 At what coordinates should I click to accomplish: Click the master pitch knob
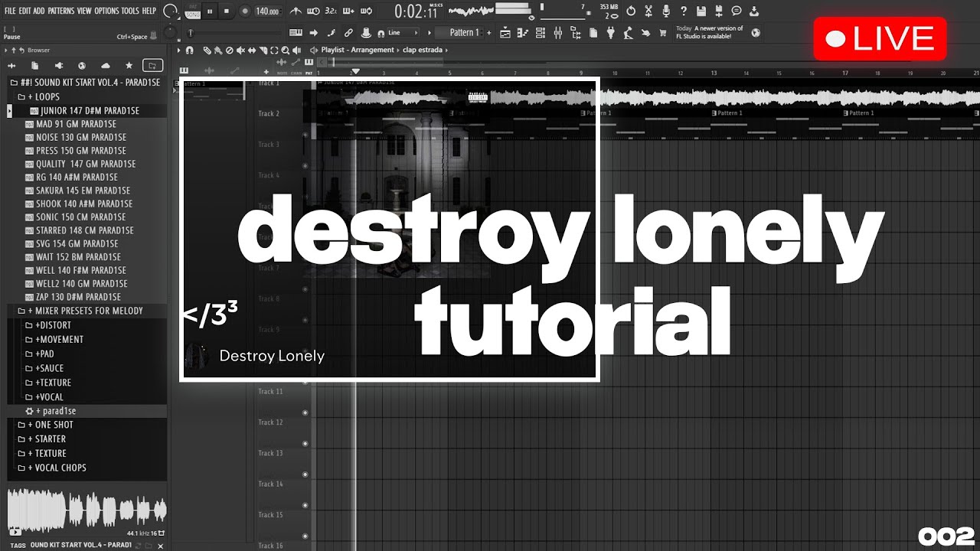pyautogui.click(x=169, y=33)
